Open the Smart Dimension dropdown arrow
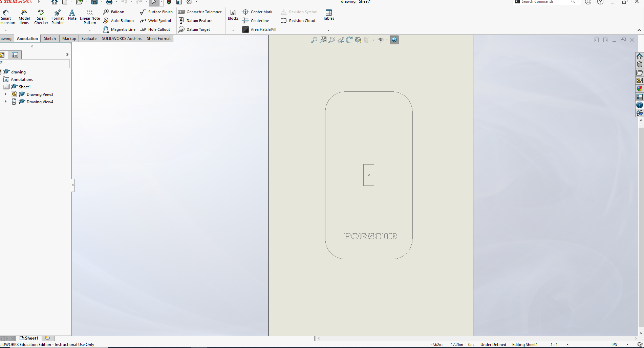 click(x=6, y=30)
